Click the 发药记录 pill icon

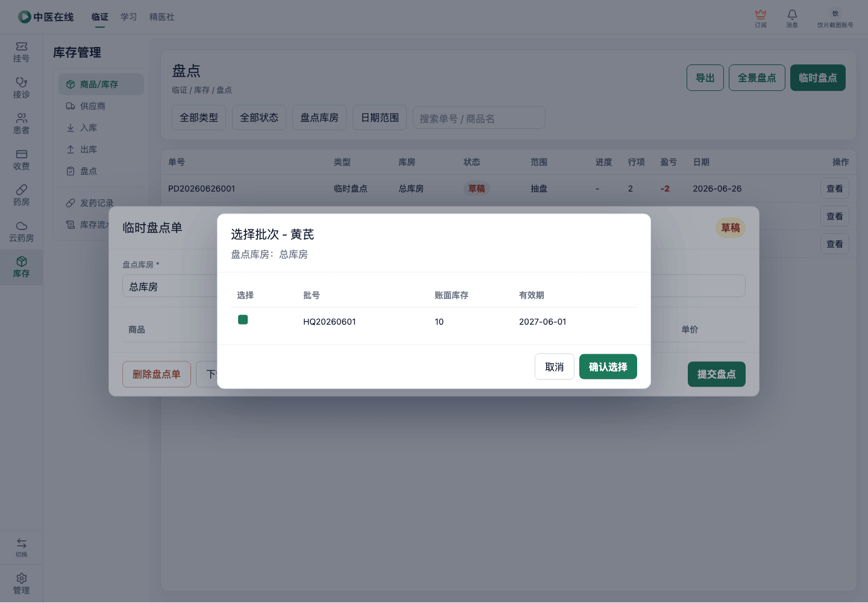coord(71,203)
